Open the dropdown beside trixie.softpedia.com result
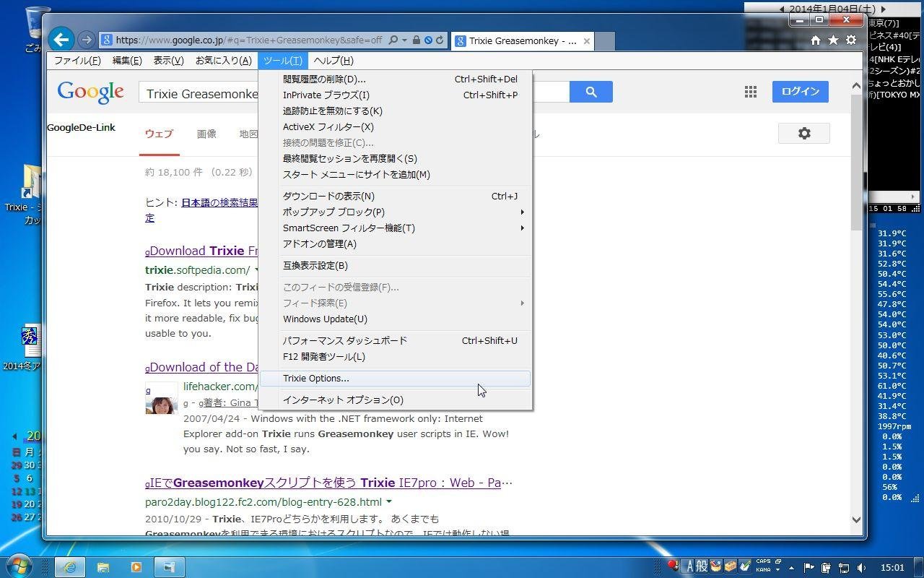The height and width of the screenshot is (578, 924). click(256, 269)
